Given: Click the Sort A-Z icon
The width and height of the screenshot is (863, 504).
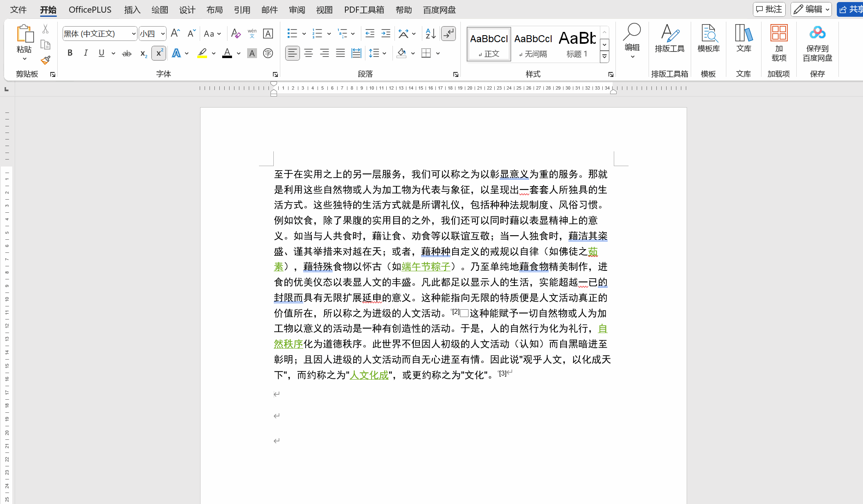Looking at the screenshot, I should point(430,34).
